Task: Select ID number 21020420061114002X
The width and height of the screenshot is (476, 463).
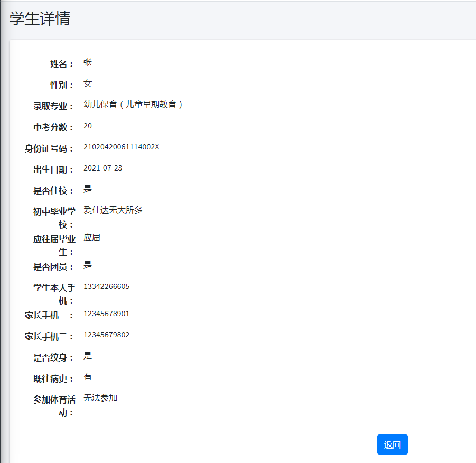Action: [x=121, y=147]
